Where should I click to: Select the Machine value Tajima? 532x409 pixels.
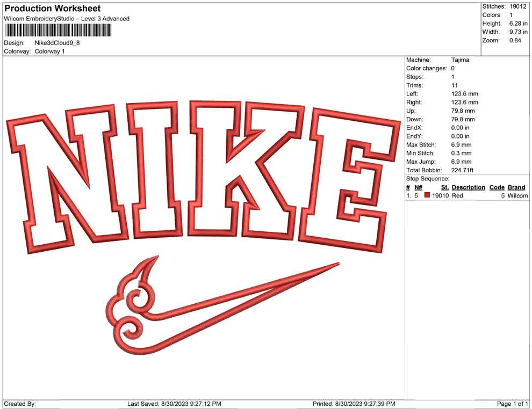tap(460, 60)
